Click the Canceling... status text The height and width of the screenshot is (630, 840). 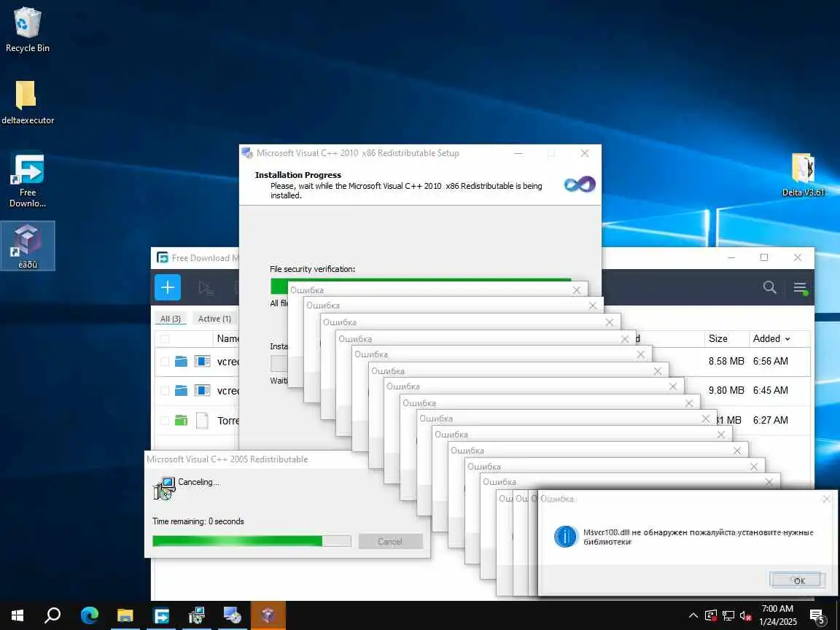tap(198, 481)
